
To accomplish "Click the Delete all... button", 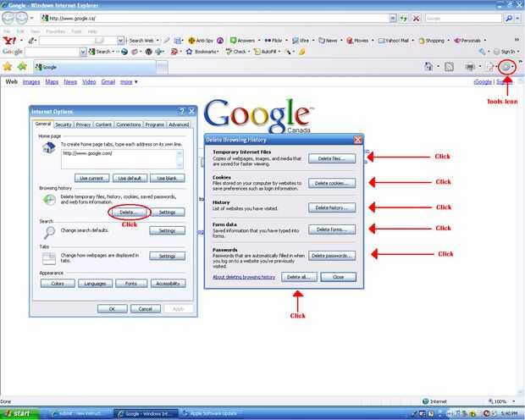I will click(299, 277).
